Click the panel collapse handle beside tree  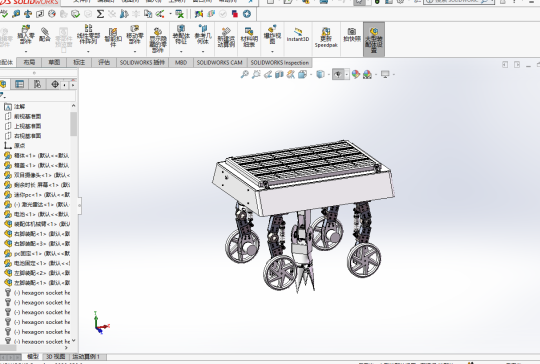[x=80, y=205]
